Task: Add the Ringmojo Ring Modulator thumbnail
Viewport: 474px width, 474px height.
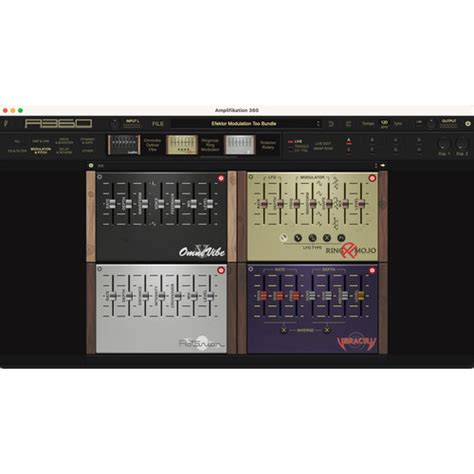Action: point(182,145)
